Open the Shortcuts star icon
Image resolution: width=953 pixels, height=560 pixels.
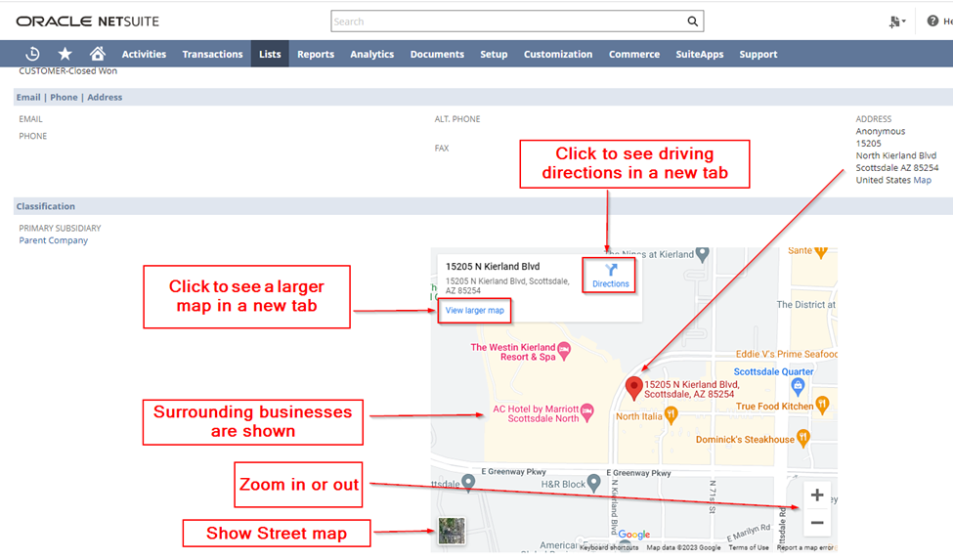[x=65, y=54]
